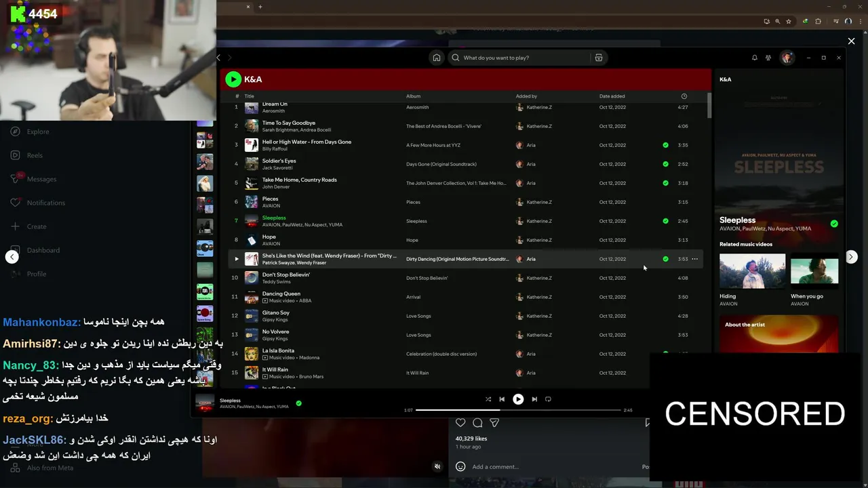
Task: Open Instagram Dashboard in sidebar
Action: pos(35,250)
